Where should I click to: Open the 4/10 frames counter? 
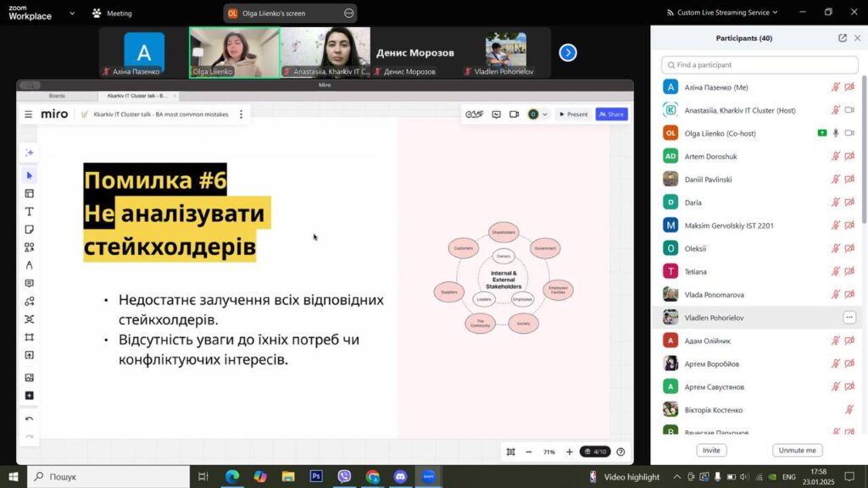click(x=595, y=452)
